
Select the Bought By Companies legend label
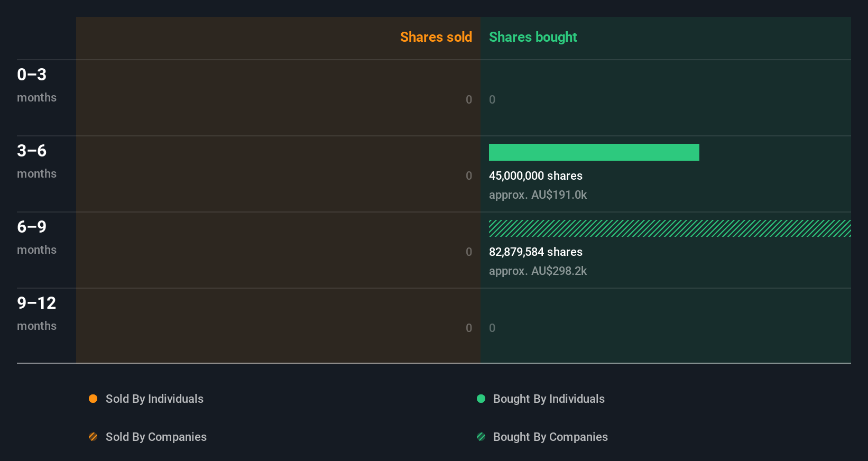click(x=550, y=437)
